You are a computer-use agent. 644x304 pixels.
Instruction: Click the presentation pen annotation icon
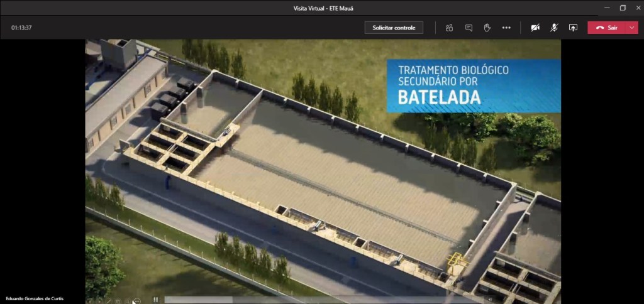point(108,301)
